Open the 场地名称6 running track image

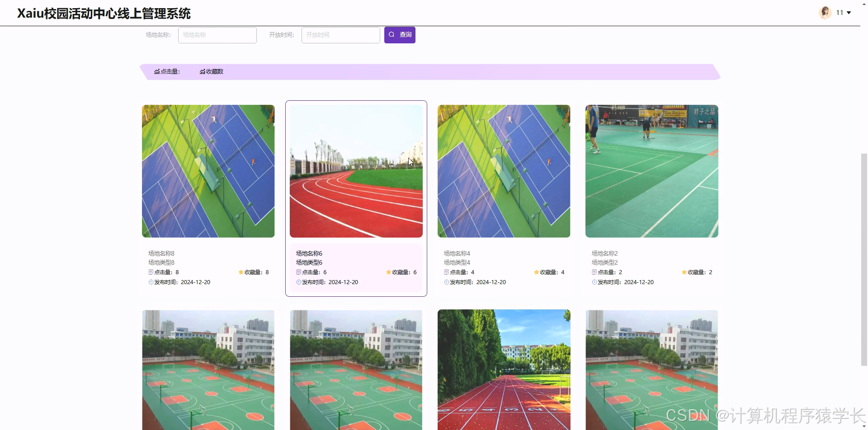[x=356, y=171]
